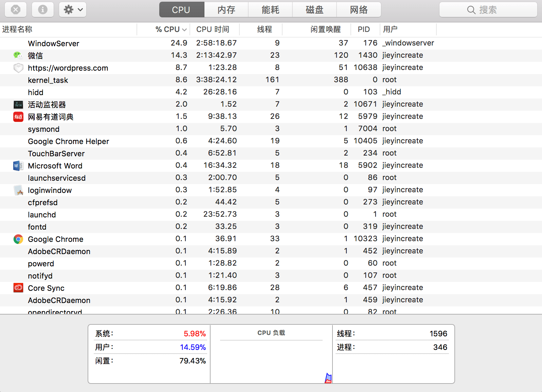This screenshot has width=542, height=392.
Task: Click the 微信 process name text
Action: coord(35,56)
